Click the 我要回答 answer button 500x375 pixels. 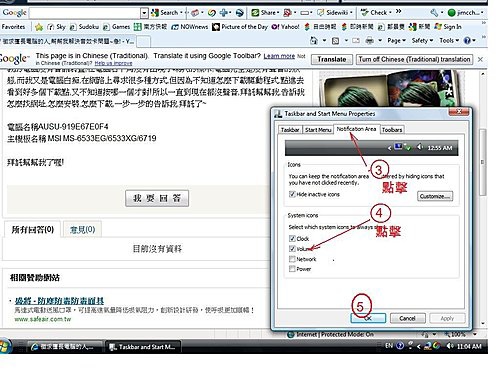(x=157, y=198)
